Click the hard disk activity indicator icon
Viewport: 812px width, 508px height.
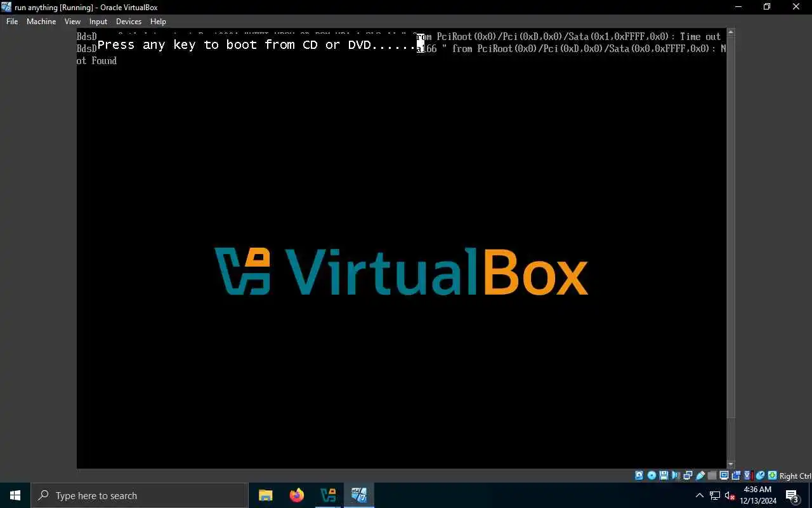639,476
